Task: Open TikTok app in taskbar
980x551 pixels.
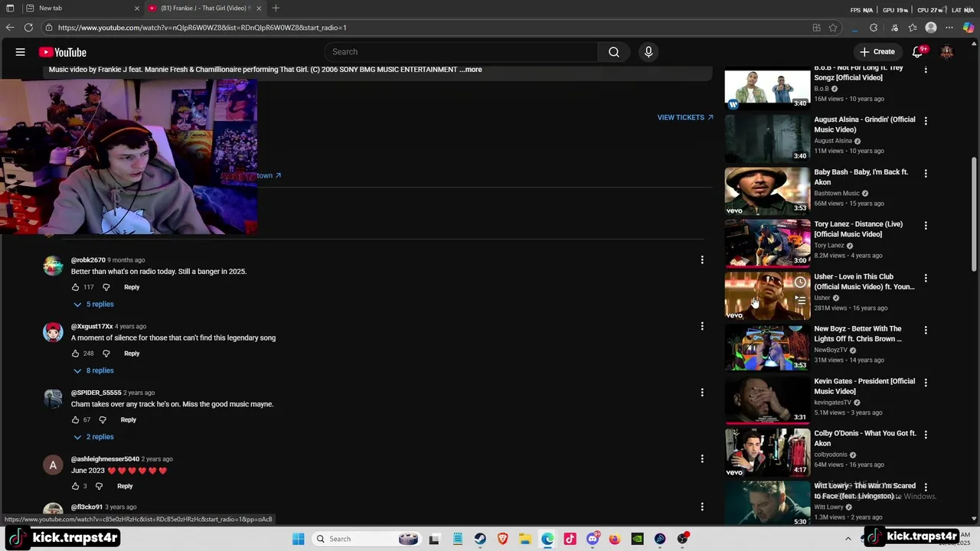Action: (x=570, y=539)
